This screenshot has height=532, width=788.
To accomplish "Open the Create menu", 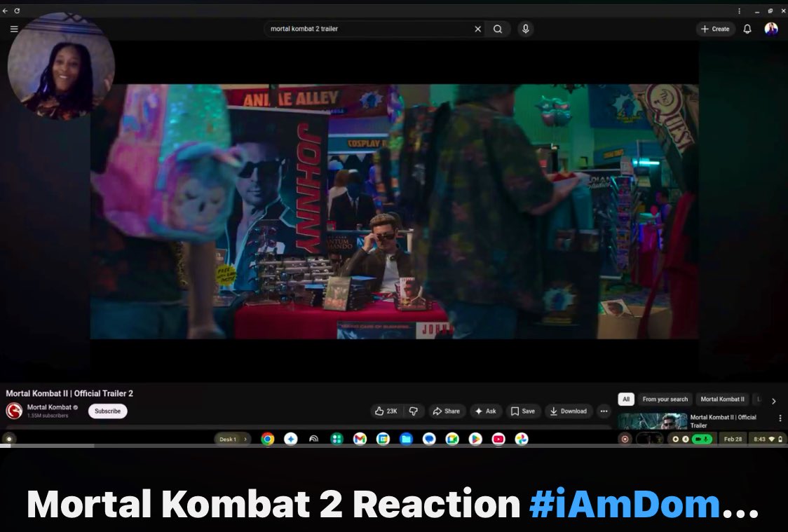I will click(716, 29).
